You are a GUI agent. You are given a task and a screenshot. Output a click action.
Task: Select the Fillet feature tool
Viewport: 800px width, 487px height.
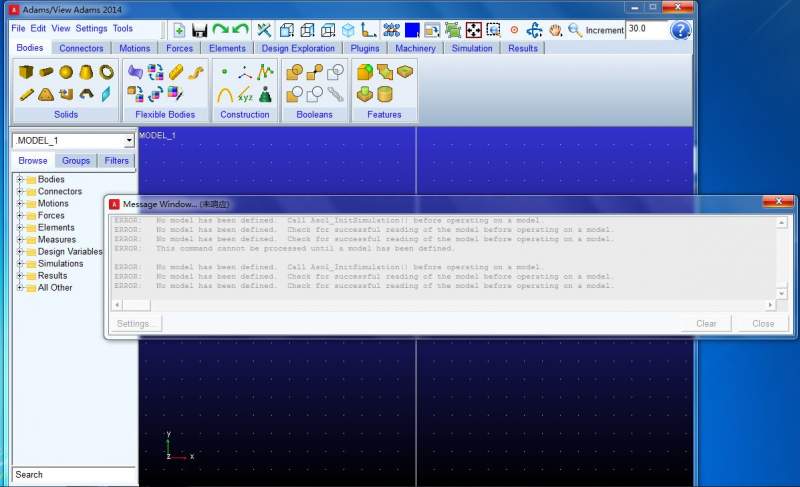point(365,72)
